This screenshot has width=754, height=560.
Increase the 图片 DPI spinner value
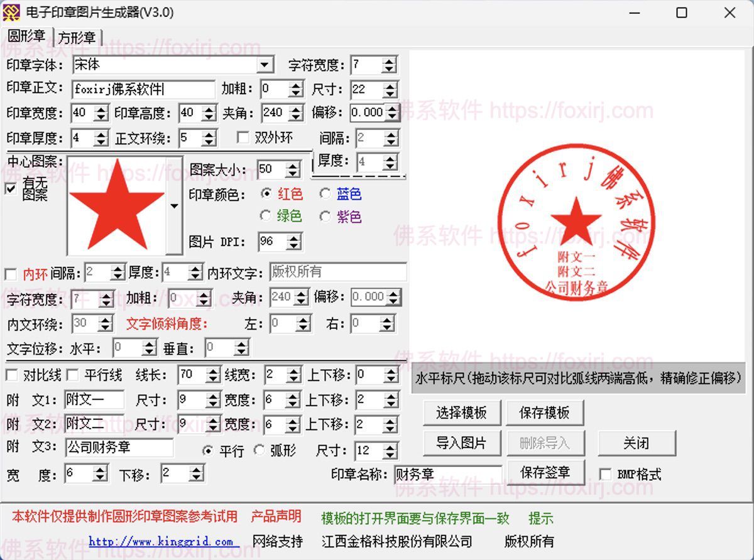pyautogui.click(x=293, y=238)
